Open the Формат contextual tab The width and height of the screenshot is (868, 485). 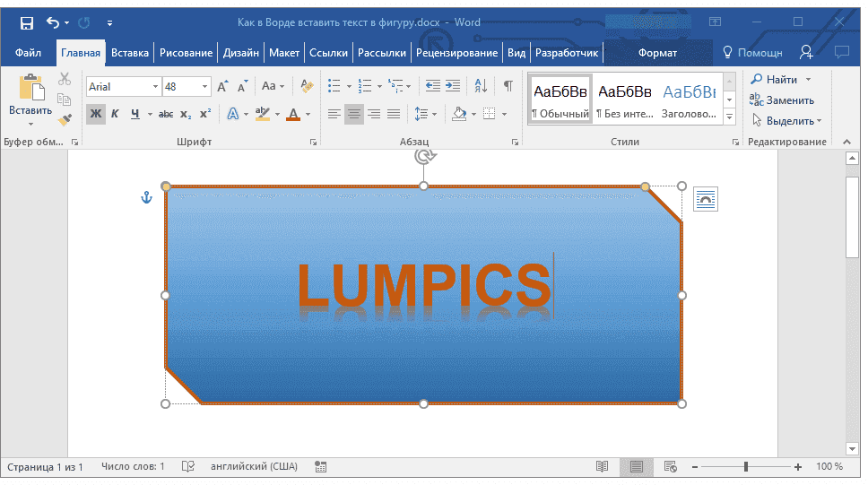pos(657,53)
